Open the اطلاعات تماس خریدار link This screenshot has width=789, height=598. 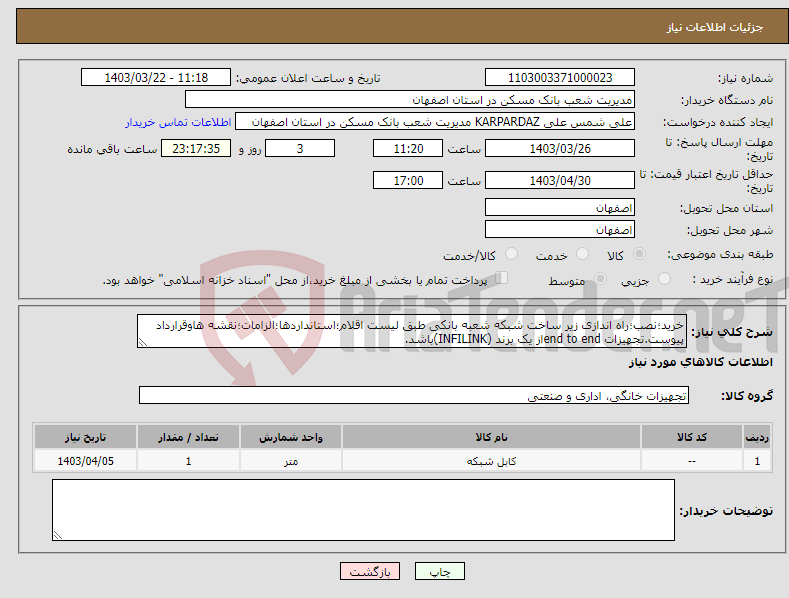coord(178,122)
